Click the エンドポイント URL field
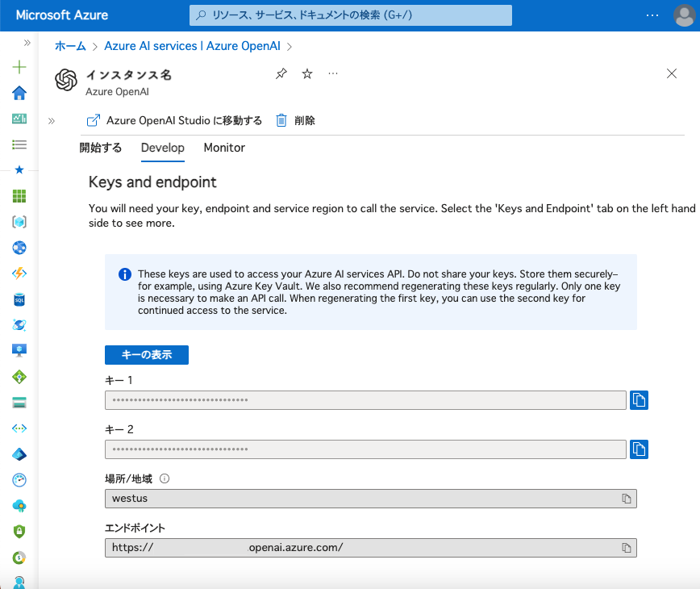The height and width of the screenshot is (589, 700). pyautogui.click(x=370, y=548)
